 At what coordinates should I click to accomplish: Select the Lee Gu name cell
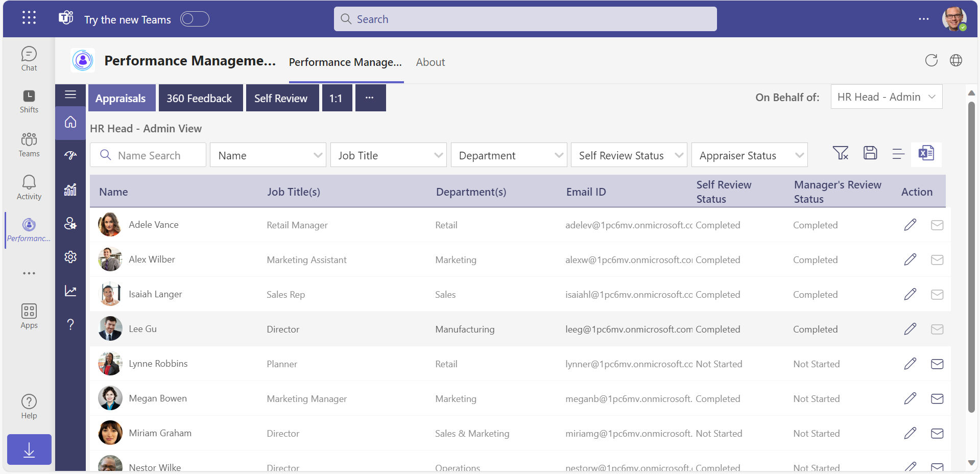(142, 329)
